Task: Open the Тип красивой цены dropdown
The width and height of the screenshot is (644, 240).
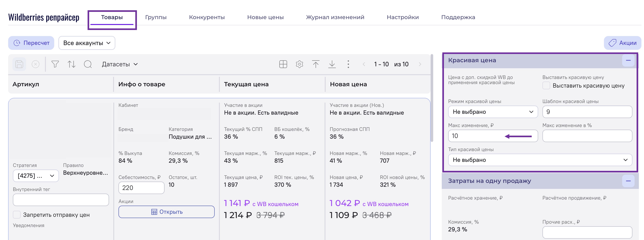Action: (x=540, y=160)
